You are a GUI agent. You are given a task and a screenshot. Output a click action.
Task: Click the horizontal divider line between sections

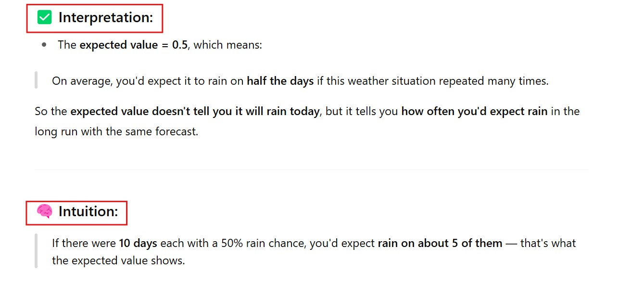311,169
